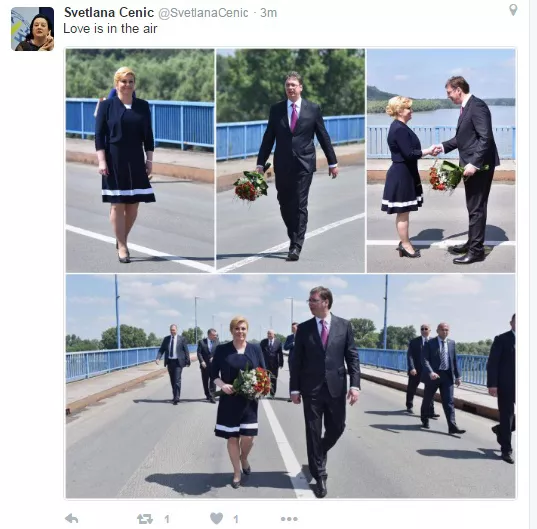Open Svetlana Cenic's profile avatar

click(x=33, y=29)
